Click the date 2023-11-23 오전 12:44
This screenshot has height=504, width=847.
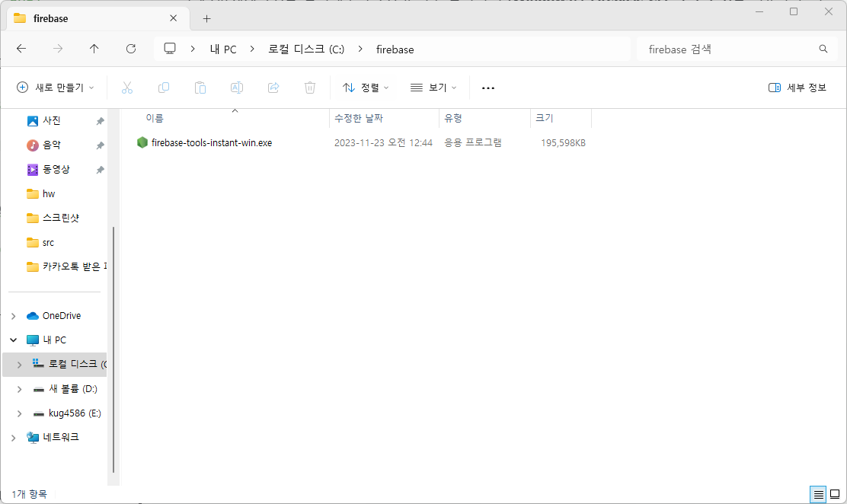click(x=383, y=142)
